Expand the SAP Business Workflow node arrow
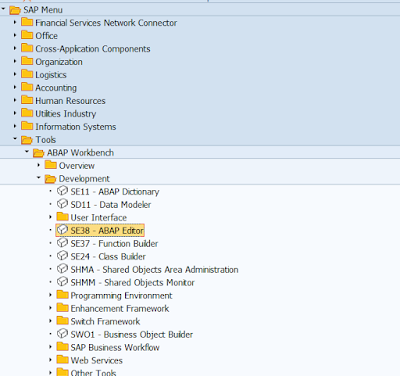 pos(50,347)
